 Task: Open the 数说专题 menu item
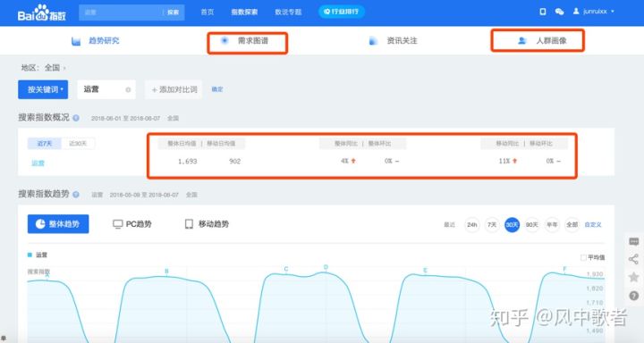[x=288, y=12]
